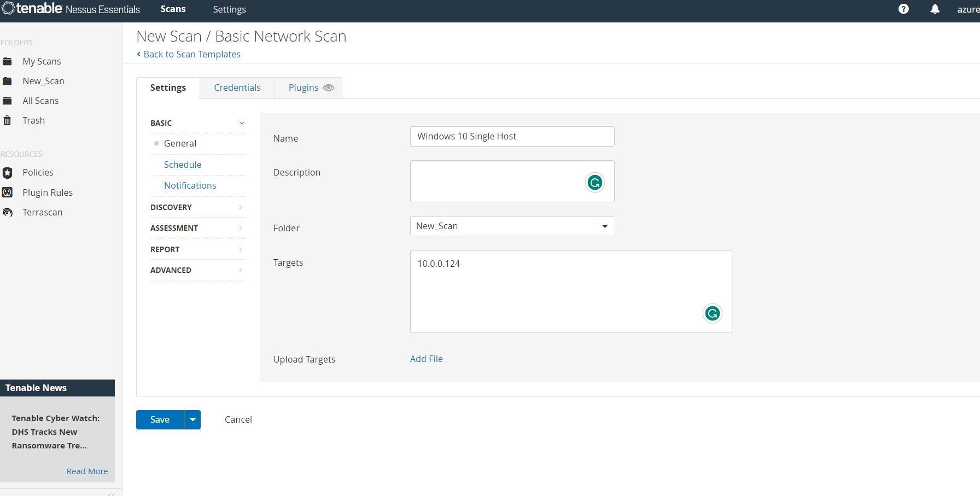Click the Policies shield icon

[7, 173]
